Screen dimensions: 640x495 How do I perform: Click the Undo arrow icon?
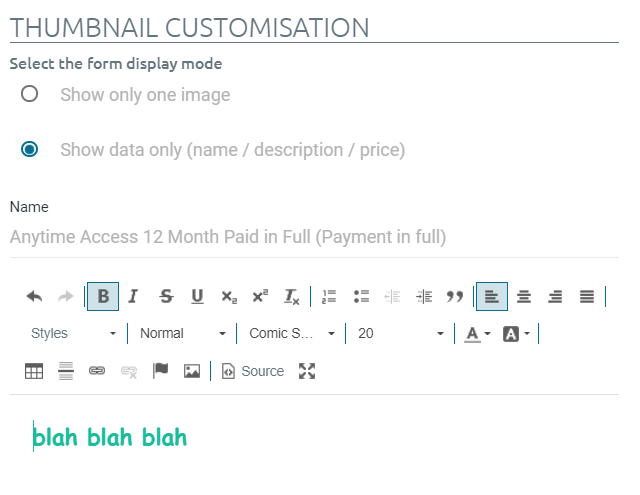(34, 297)
